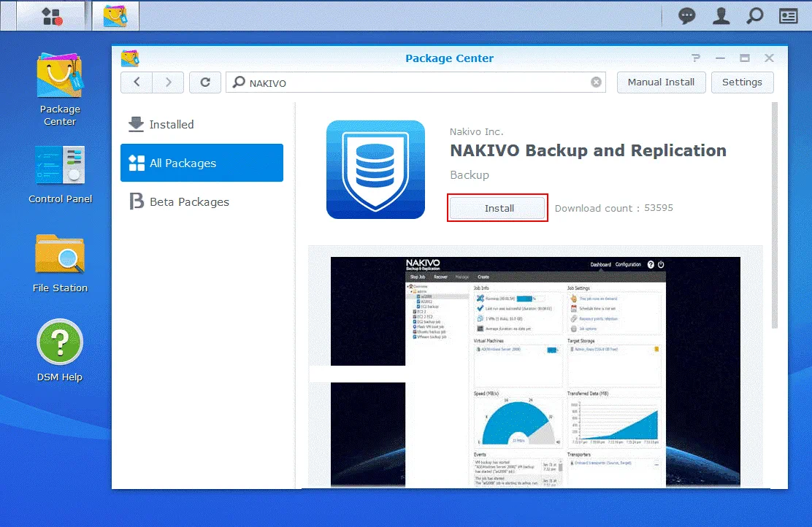Open the notifications speech bubble icon

[x=686, y=16]
